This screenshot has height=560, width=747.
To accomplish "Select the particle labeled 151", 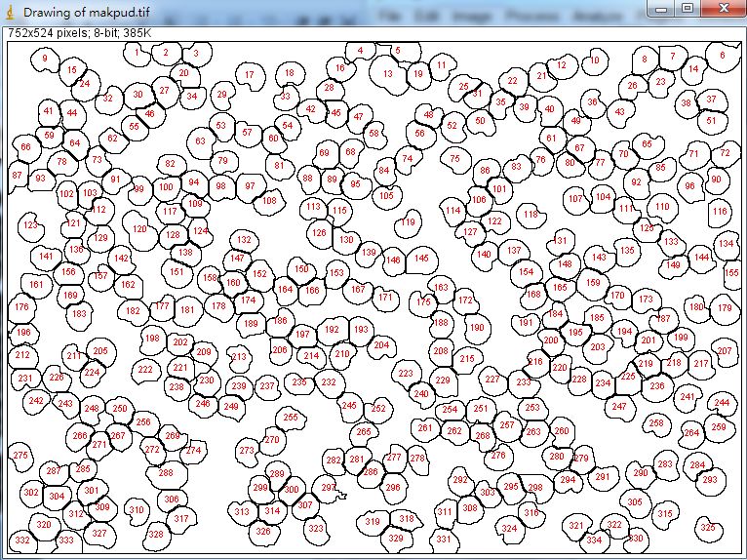I will [x=177, y=273].
